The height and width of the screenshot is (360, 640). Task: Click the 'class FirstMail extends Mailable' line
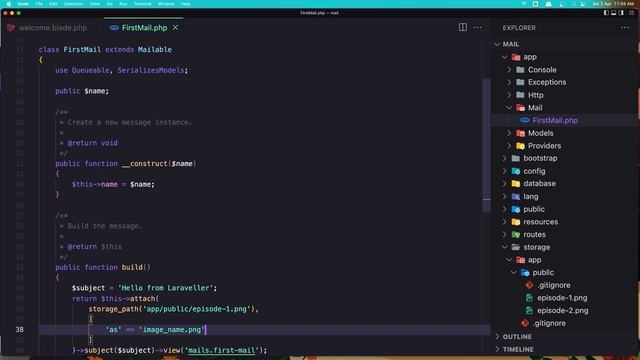[105, 50]
